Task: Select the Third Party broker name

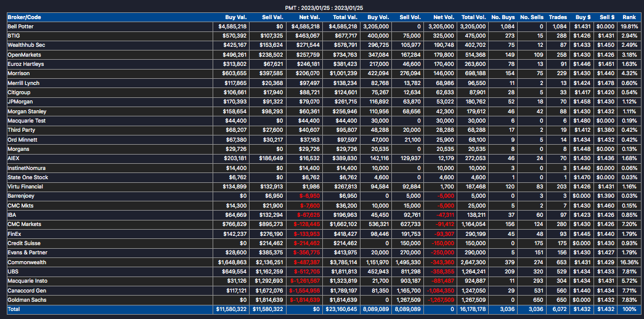Action: point(22,130)
